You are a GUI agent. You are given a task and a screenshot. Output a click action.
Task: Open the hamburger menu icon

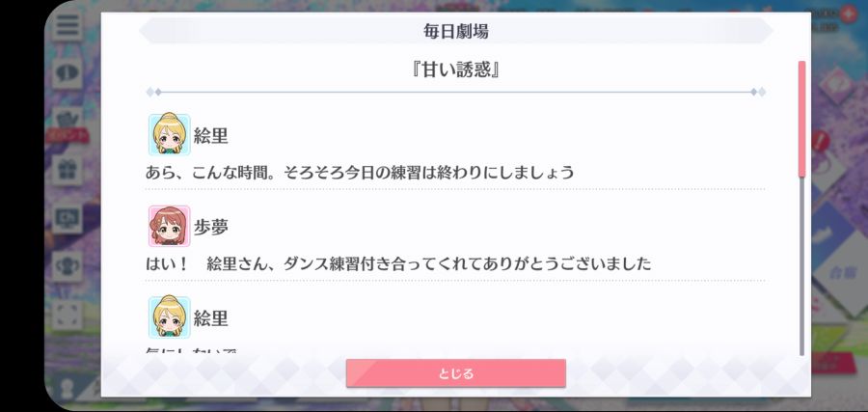click(x=68, y=26)
